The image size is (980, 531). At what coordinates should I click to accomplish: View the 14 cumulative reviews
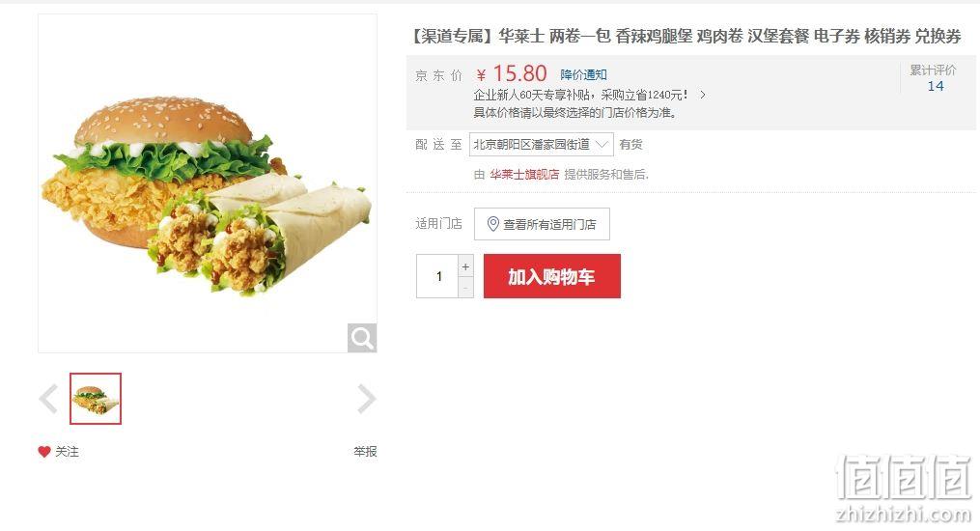click(936, 86)
